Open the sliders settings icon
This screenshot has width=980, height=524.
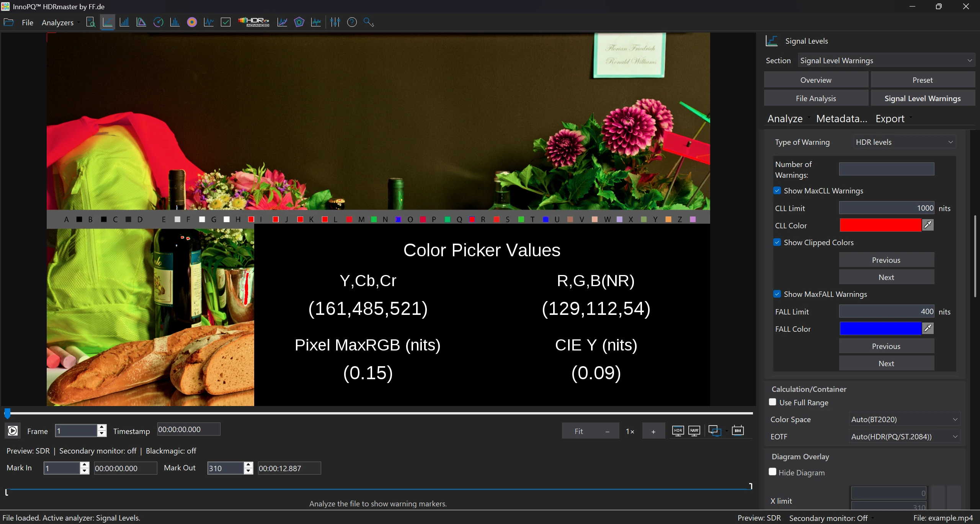(335, 22)
